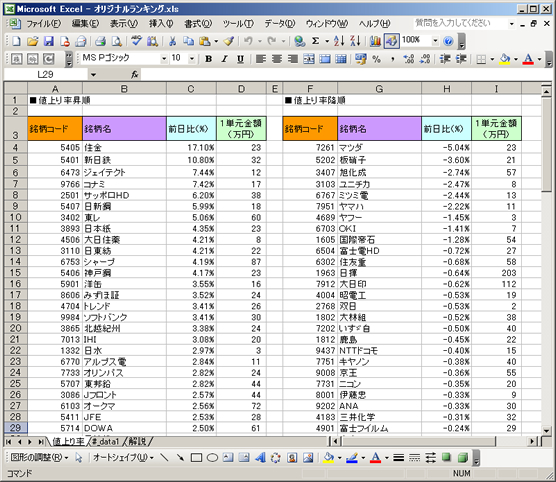Open the 100% zoom dropdown

pos(435,41)
